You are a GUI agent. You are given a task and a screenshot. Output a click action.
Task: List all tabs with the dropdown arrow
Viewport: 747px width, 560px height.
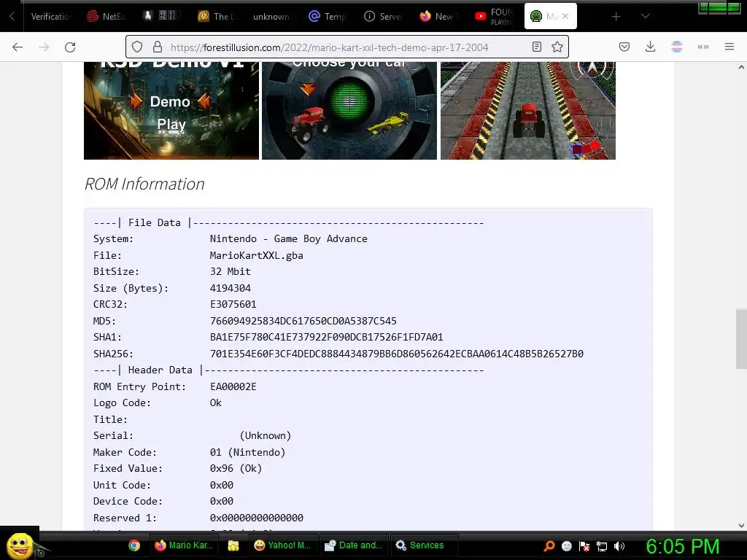(645, 16)
